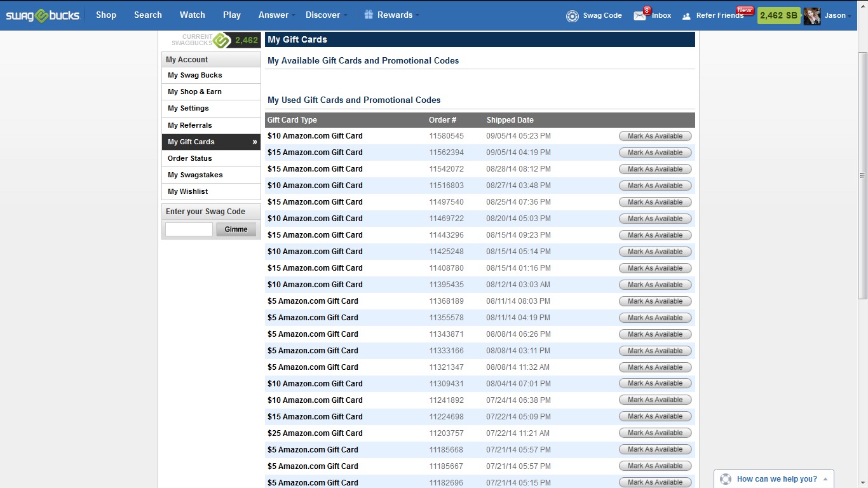The height and width of the screenshot is (488, 868).
Task: Click the Rewards gift icon
Action: pos(369,15)
